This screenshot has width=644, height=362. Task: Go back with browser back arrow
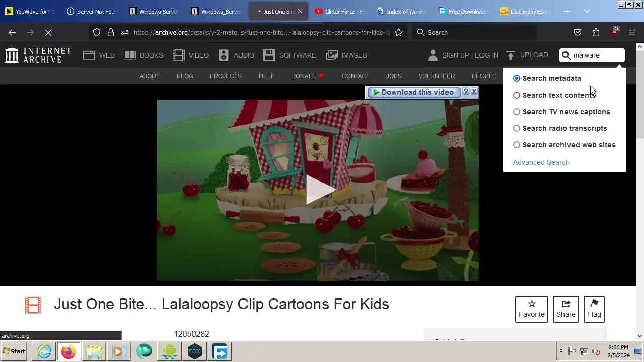[x=12, y=32]
